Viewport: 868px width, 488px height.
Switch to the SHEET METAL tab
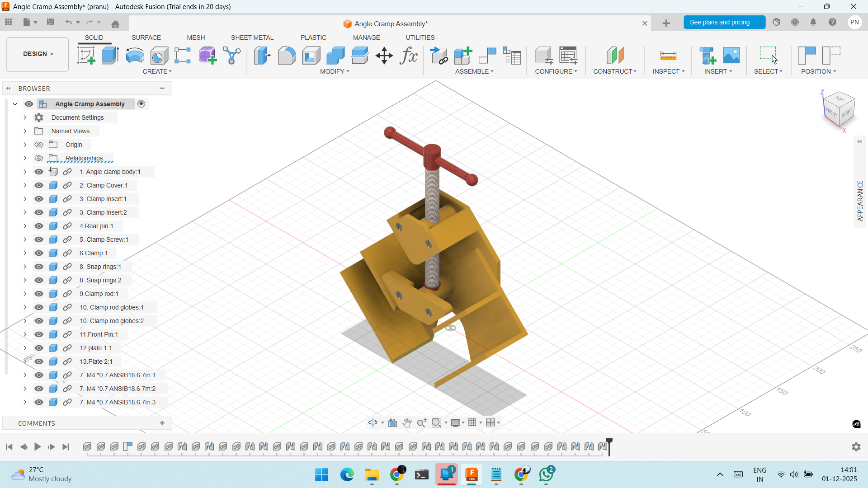[252, 38]
